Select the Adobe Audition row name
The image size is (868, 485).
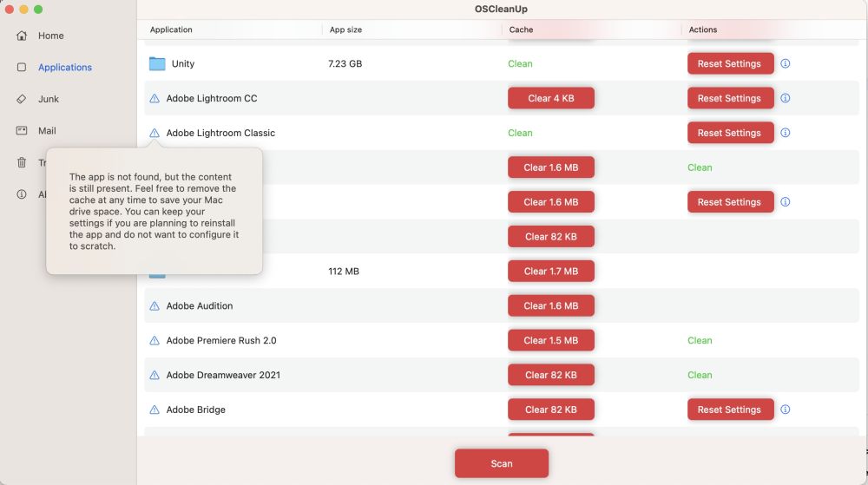click(x=200, y=306)
